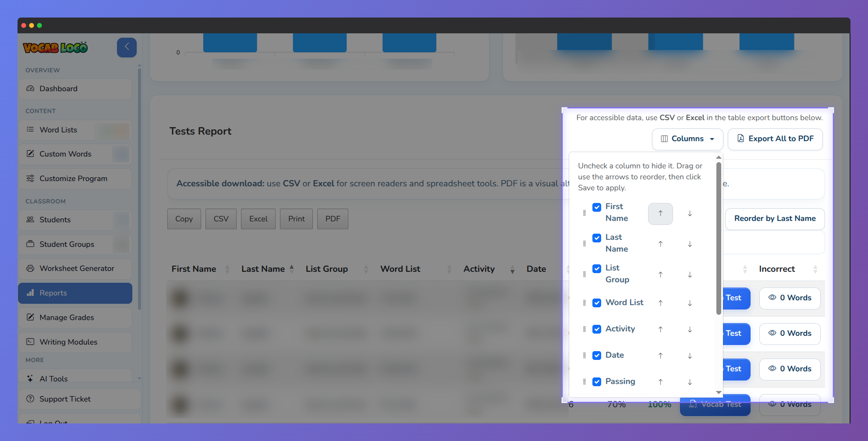
Task: Click the Copy table button
Action: (184, 219)
